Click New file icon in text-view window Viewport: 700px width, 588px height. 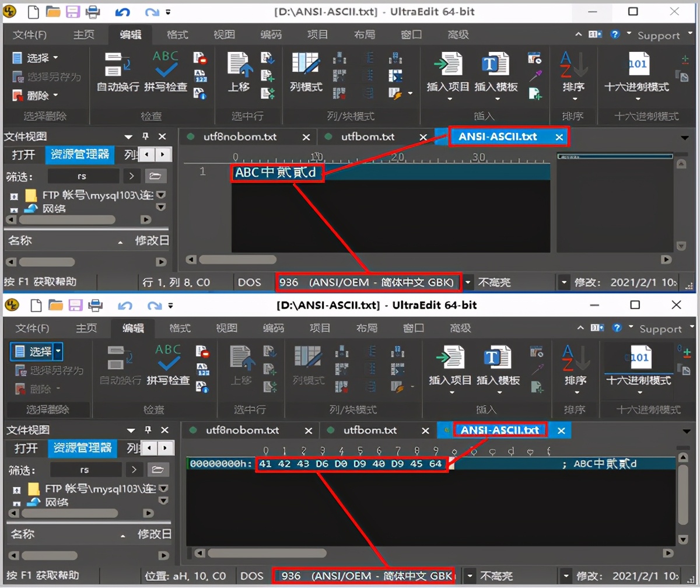pos(34,11)
